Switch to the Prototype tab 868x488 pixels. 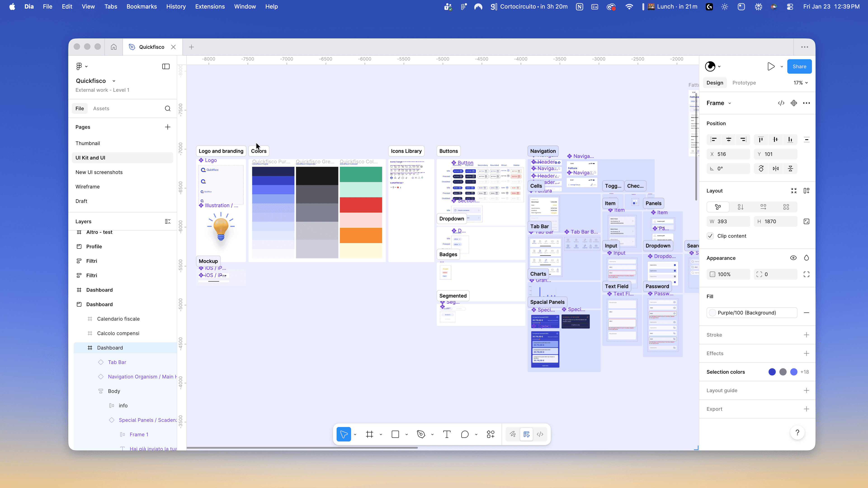pos(744,83)
